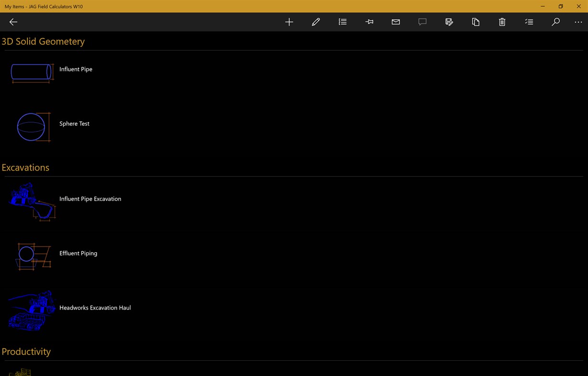Select the Influent Pipe Excavation entry
Viewport: 588px width, 376px height.
click(90, 199)
